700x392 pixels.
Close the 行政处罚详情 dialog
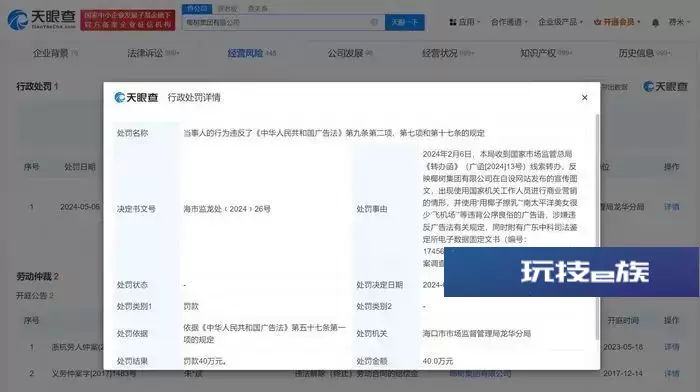584,97
